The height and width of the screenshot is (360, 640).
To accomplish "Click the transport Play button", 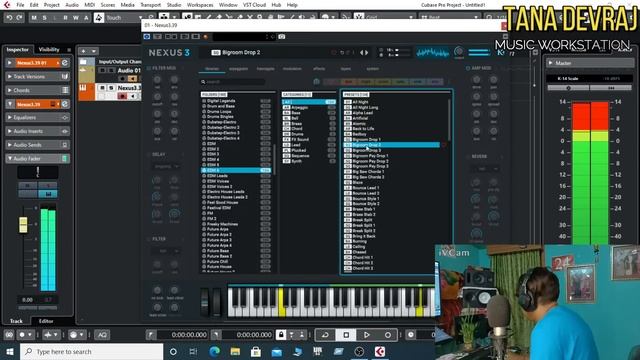I will (x=367, y=335).
